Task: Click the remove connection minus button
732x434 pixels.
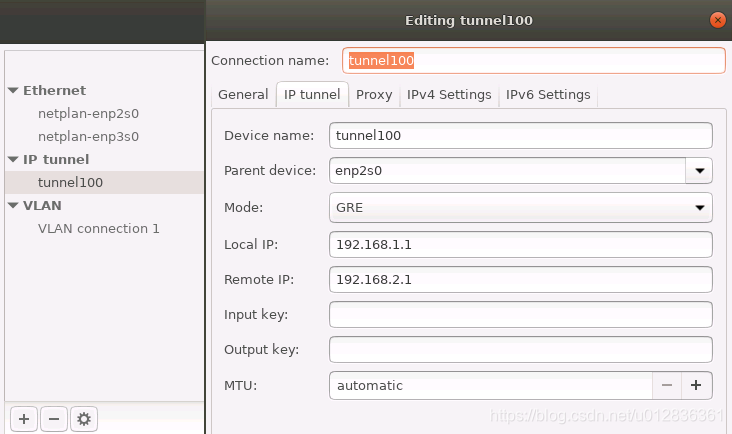Action: pos(54,418)
